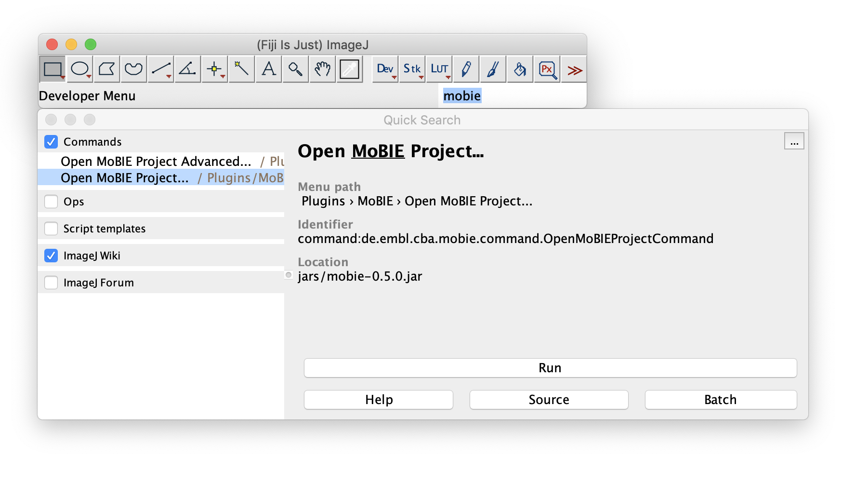Uncheck the Commands checkbox
Screen dimensions: 868x487
pyautogui.click(x=51, y=142)
